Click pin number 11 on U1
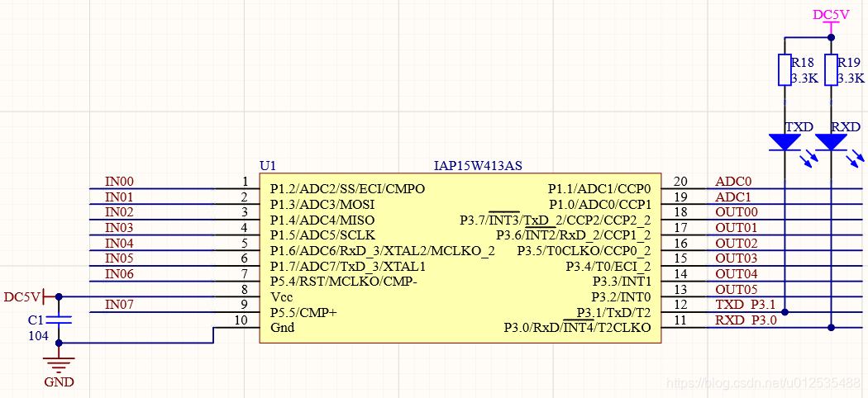This screenshot has height=398, width=868. pyautogui.click(x=680, y=320)
